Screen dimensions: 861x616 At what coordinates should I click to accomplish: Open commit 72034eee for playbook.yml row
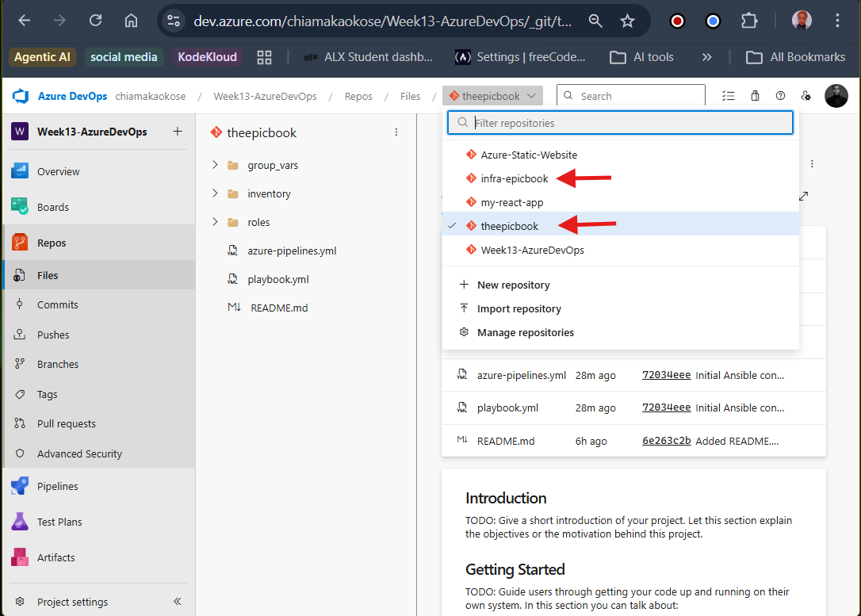[666, 407]
